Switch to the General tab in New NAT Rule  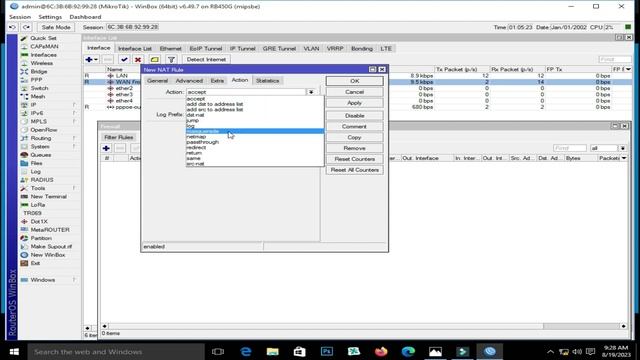click(x=157, y=81)
